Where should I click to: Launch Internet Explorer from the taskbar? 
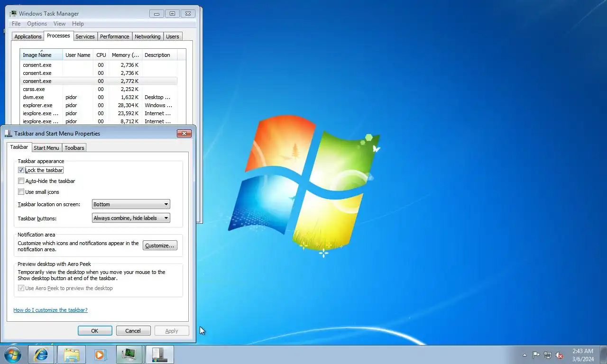point(41,355)
